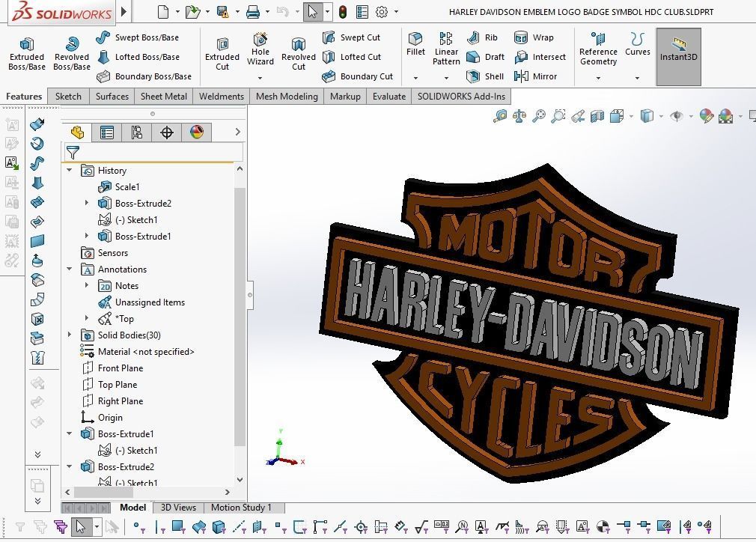This screenshot has height=542, width=756.
Task: Collapse the Annotations folder
Action: pos(70,269)
